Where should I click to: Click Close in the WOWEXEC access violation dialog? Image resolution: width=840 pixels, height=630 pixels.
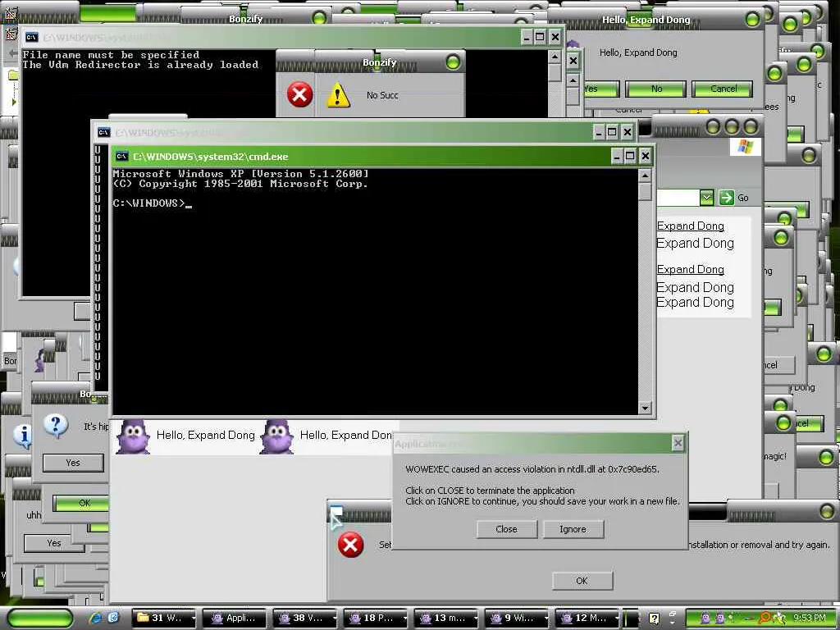pos(506,529)
